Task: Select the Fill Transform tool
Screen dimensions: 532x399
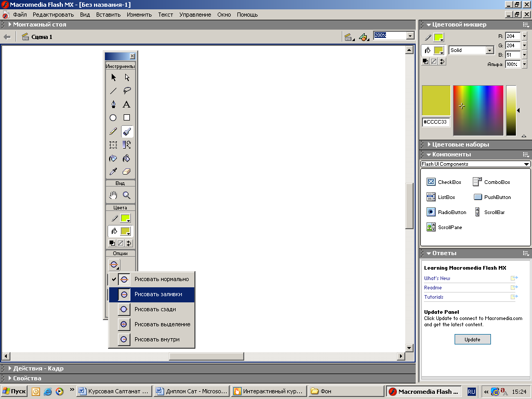Action: (127, 145)
